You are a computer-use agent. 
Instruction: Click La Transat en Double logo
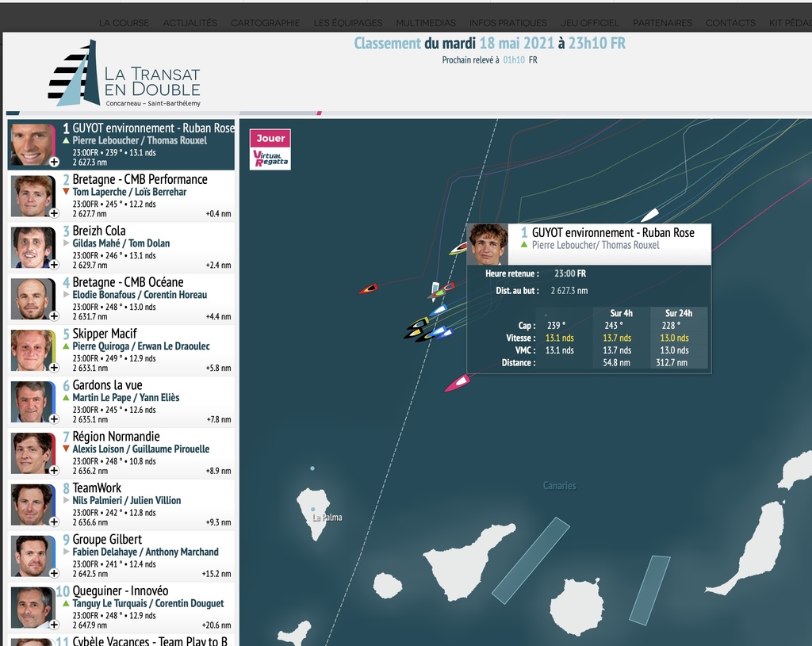(x=124, y=74)
